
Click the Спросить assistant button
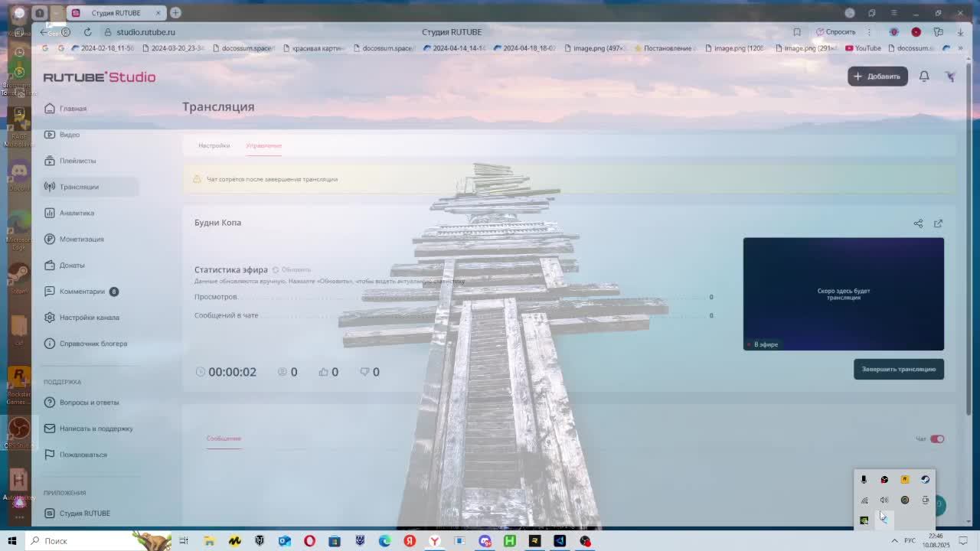tap(835, 32)
